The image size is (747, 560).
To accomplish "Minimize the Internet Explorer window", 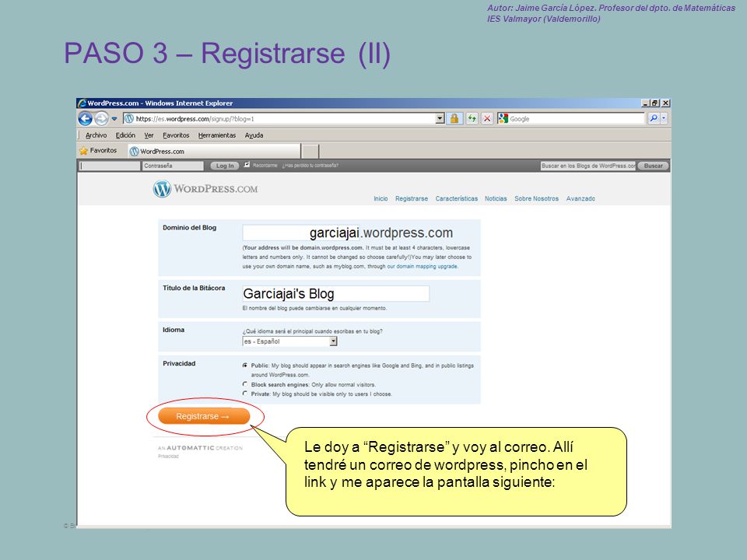I will coord(646,103).
